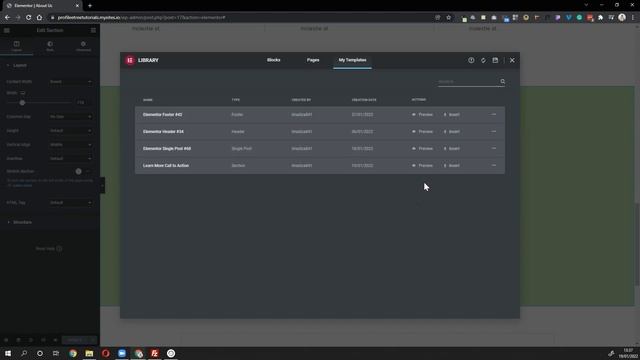Insert the Elementor Single Post template

(x=451, y=149)
